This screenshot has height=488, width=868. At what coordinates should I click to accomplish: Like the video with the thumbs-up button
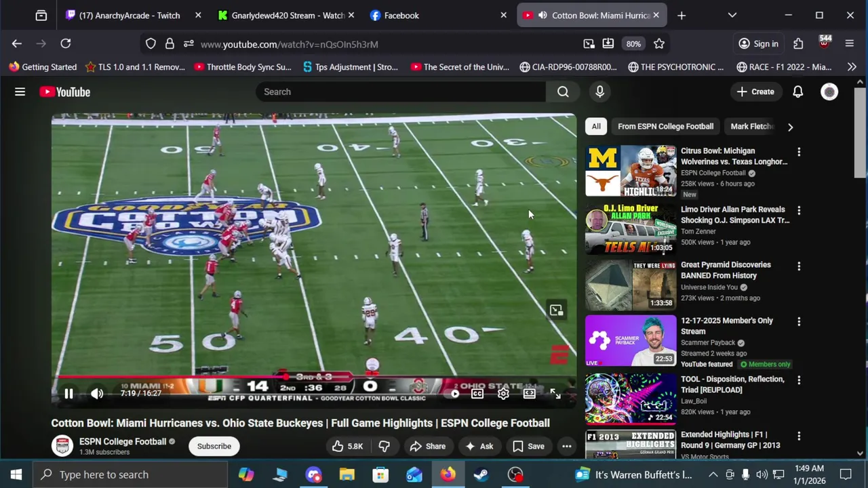click(x=347, y=446)
